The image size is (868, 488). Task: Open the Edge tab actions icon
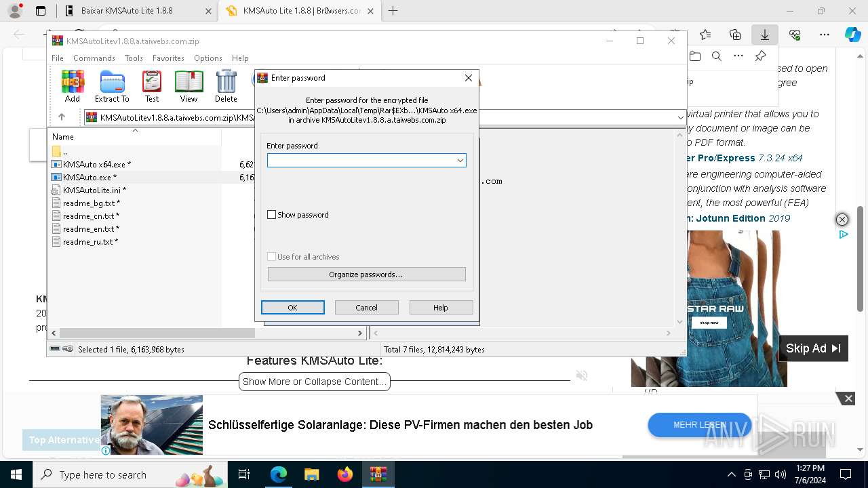click(41, 11)
